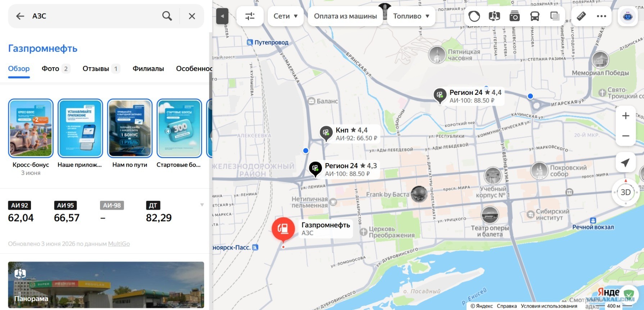
Task: Open the Условия использования link
Action: 549,306
